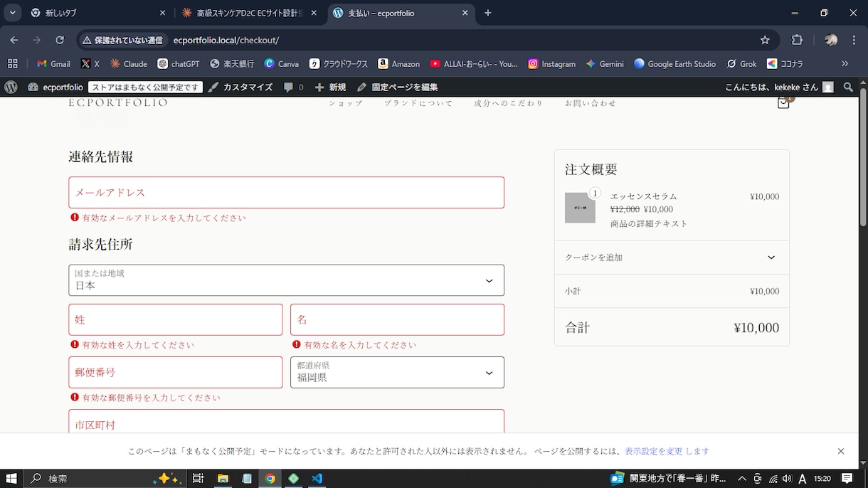The height and width of the screenshot is (488, 868).
Task: Bookmark this page with star icon
Action: [765, 41]
